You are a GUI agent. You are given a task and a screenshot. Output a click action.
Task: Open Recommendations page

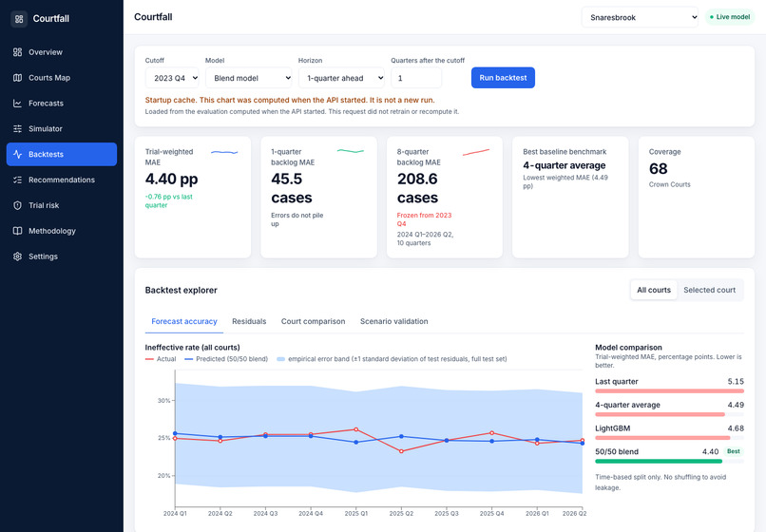tap(62, 180)
